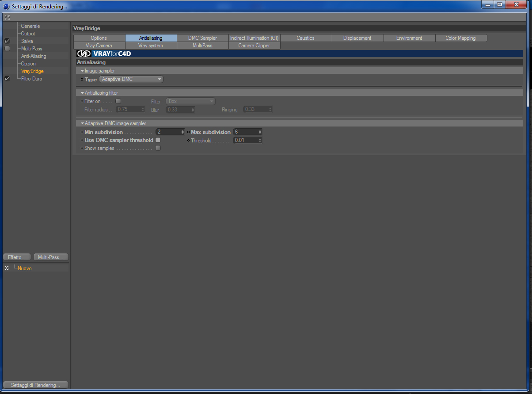Enable the Filter on checkbox
This screenshot has width=532, height=394.
pos(118,101)
